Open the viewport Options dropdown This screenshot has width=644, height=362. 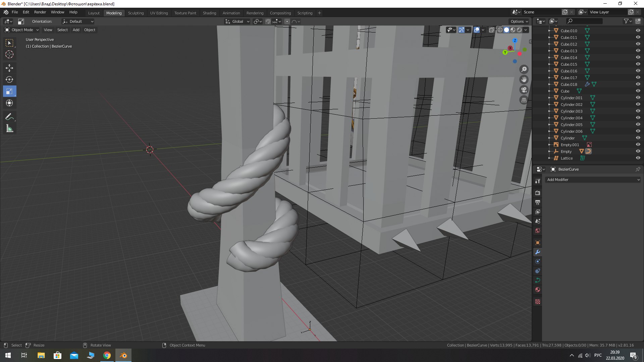[519, 21]
